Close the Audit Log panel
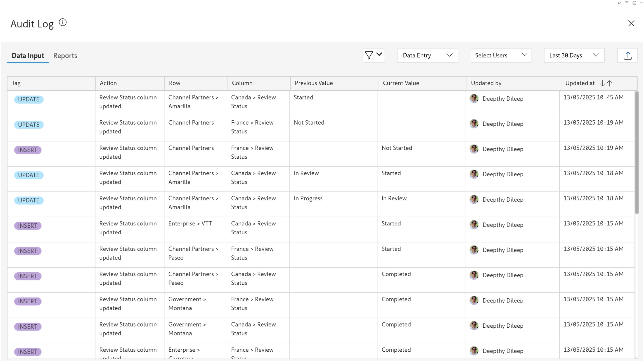The width and height of the screenshot is (644, 362). click(x=631, y=23)
